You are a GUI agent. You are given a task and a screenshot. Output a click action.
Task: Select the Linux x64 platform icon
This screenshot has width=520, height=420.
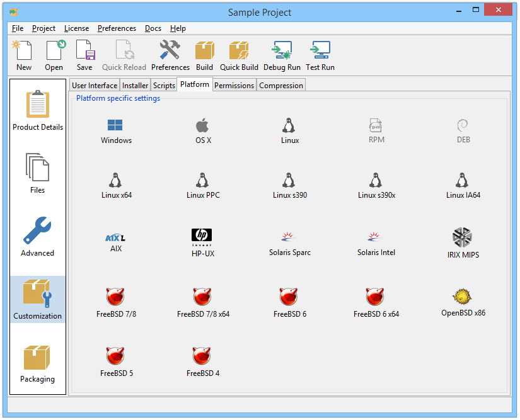click(x=116, y=184)
